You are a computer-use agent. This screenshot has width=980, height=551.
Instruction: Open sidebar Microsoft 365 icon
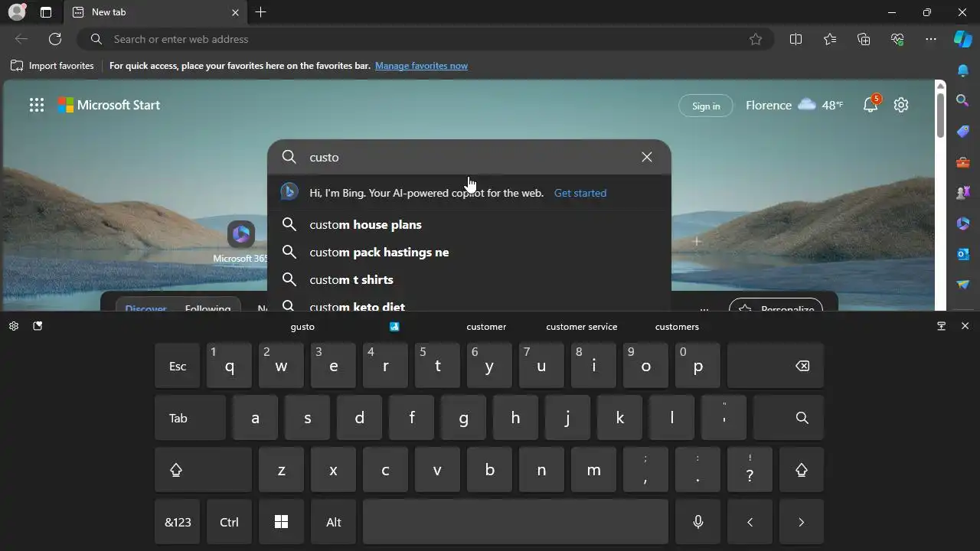[x=963, y=223]
